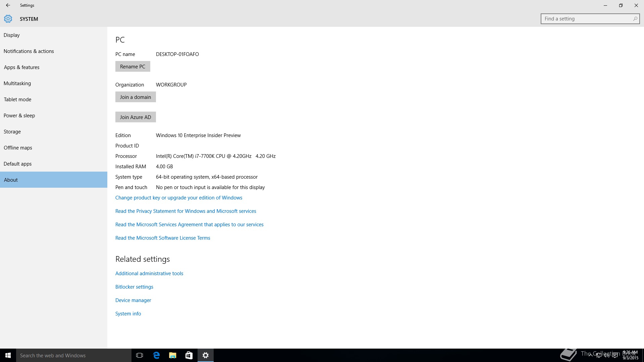Image resolution: width=644 pixels, height=362 pixels.
Task: Open Task View from taskbar
Action: [x=140, y=355]
